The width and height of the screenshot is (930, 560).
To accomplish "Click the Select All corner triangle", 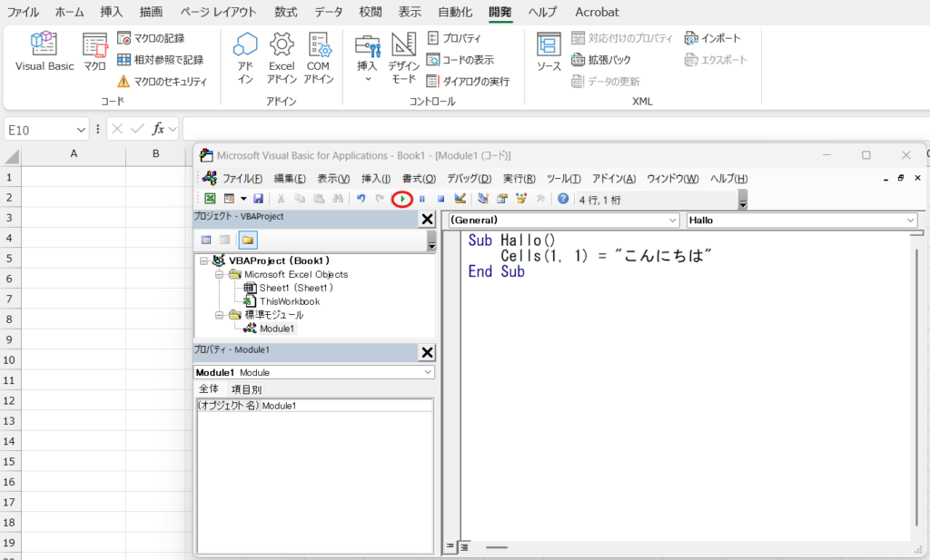I will click(11, 156).
